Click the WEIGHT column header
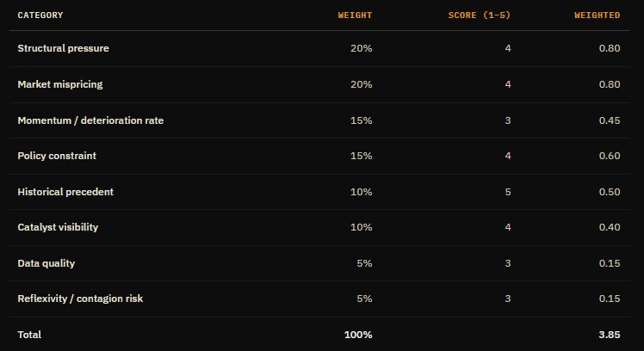Viewport: 644px width, 351px height. [x=355, y=15]
